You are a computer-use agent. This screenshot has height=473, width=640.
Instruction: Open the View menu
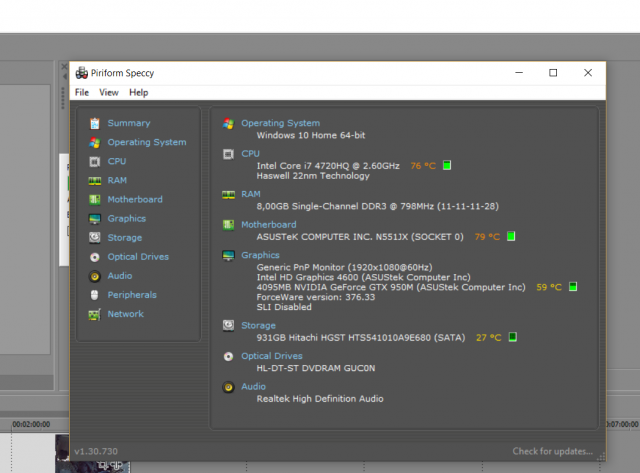pyautogui.click(x=109, y=93)
